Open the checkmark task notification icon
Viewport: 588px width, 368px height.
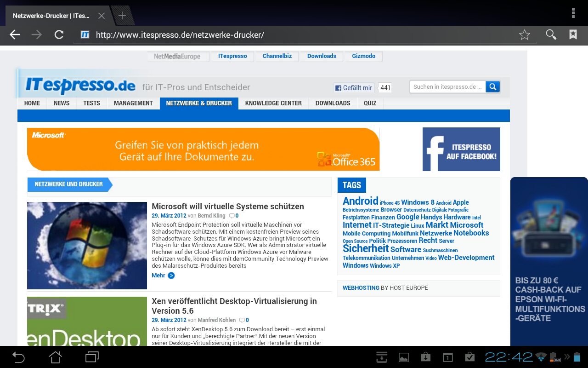(x=470, y=357)
